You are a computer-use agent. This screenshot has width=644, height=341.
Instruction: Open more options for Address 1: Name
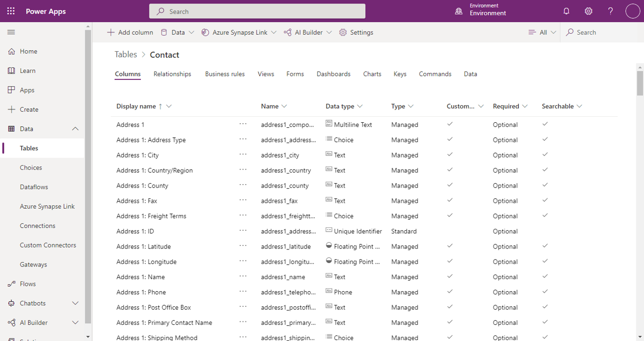[243, 276]
